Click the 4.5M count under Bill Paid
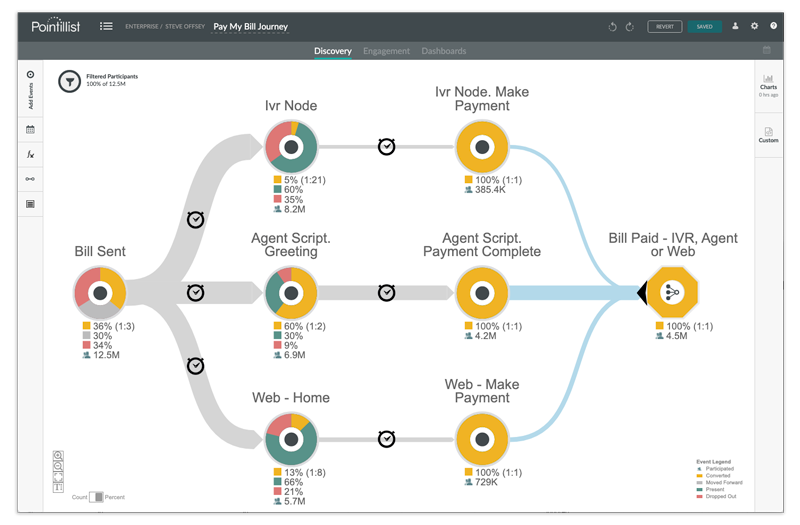The image size is (800, 525). click(677, 336)
